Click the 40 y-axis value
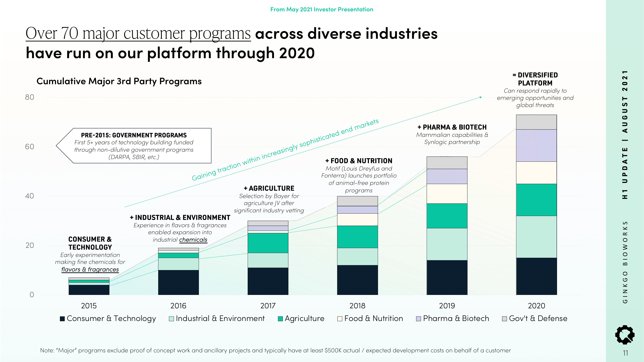Screen dimensions: 644x362 pyautogui.click(x=29, y=196)
